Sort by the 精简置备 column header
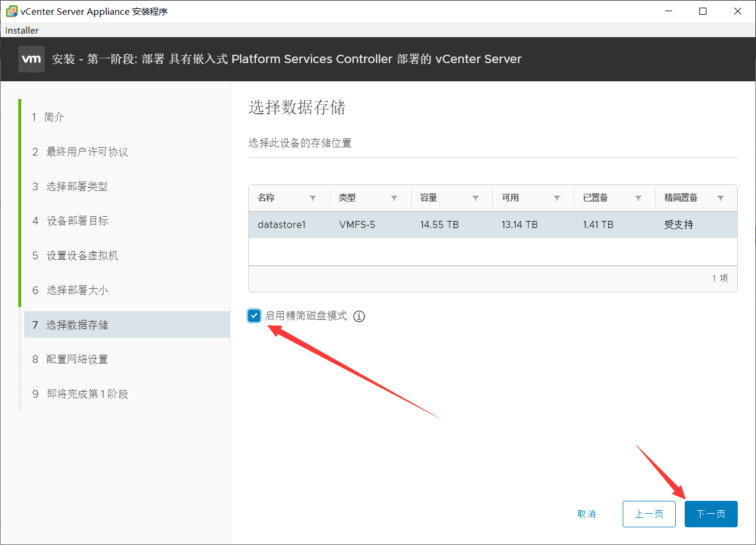Screen dimensions: 756x545 coord(681,198)
